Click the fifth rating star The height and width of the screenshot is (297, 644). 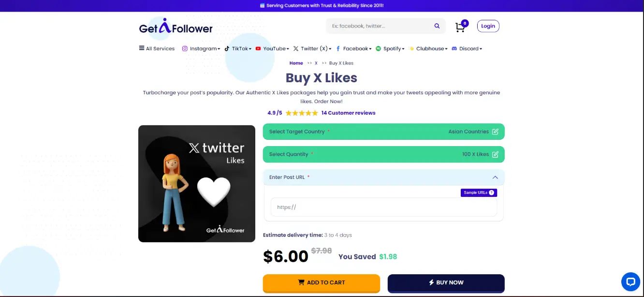315,113
